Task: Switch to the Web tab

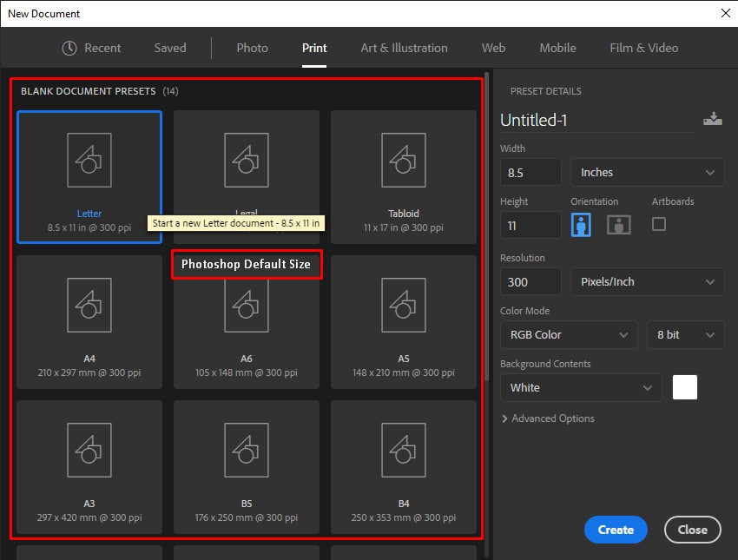Action: [493, 48]
